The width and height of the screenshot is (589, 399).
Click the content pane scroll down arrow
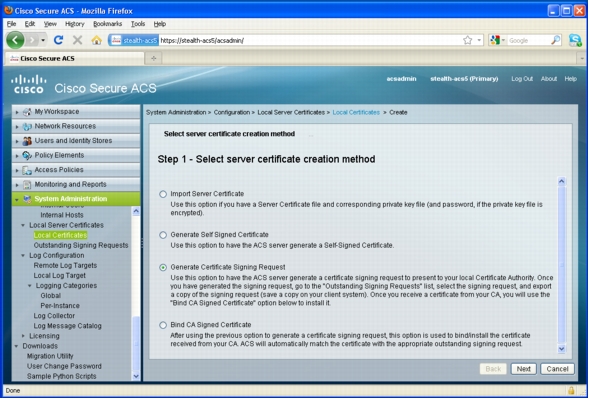pos(561,349)
